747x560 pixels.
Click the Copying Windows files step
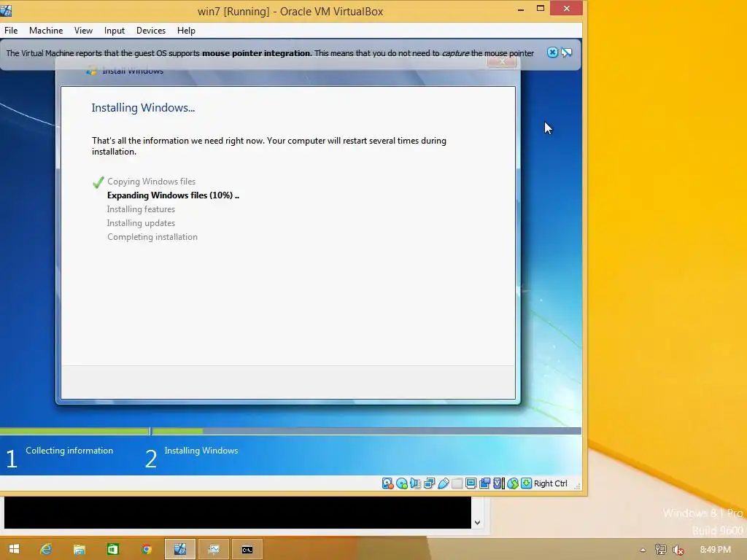tap(152, 182)
